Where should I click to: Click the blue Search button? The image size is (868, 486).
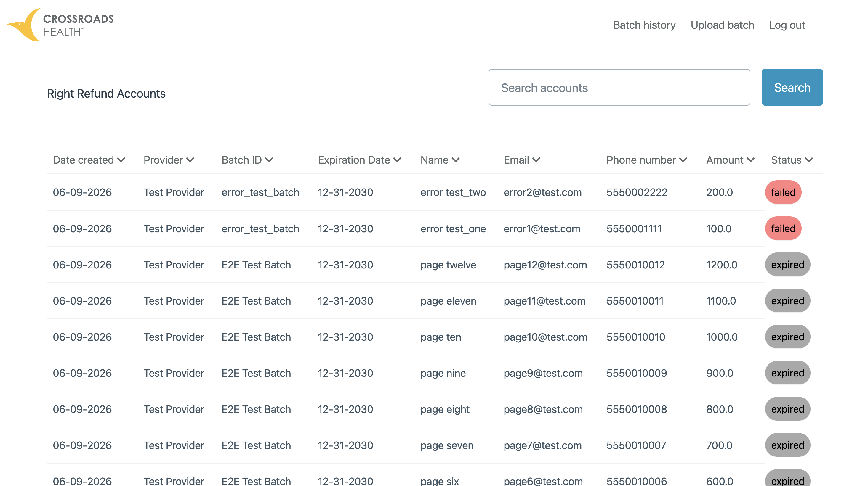coord(792,88)
